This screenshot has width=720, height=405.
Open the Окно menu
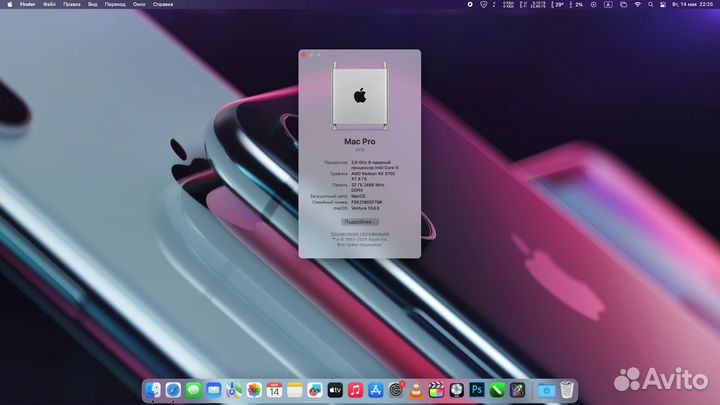point(139,4)
